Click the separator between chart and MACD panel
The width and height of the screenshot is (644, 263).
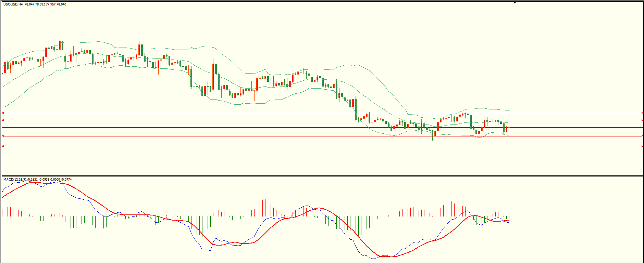(322, 176)
